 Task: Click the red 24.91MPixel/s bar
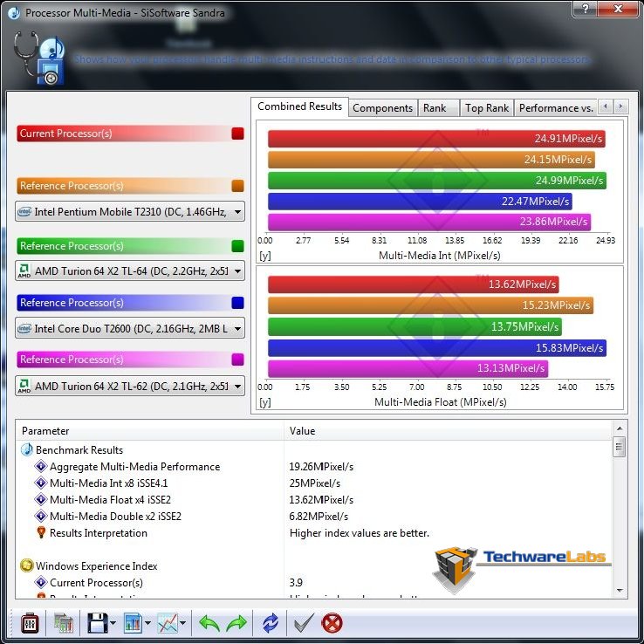(x=436, y=139)
